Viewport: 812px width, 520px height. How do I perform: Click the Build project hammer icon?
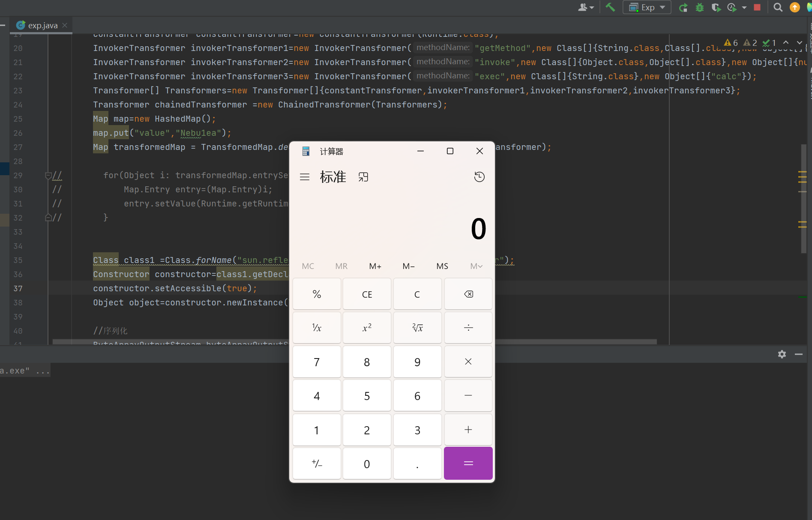pyautogui.click(x=610, y=7)
